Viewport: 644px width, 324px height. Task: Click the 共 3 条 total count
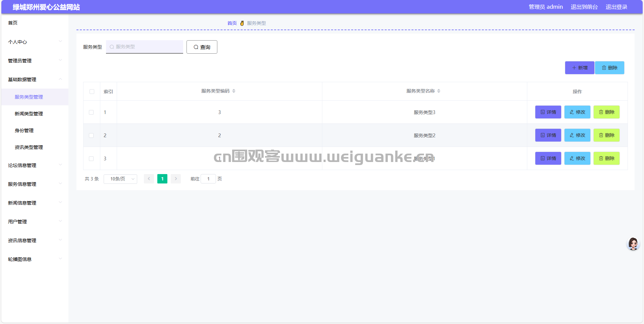[x=92, y=179]
